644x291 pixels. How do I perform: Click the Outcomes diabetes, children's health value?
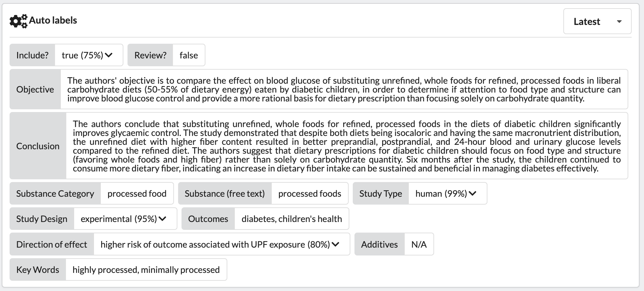(292, 219)
